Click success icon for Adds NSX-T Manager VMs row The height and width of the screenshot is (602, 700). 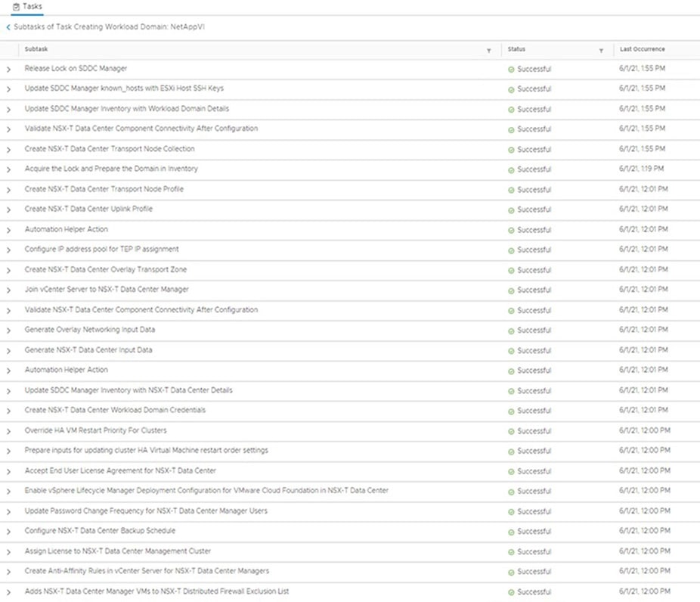click(x=511, y=592)
